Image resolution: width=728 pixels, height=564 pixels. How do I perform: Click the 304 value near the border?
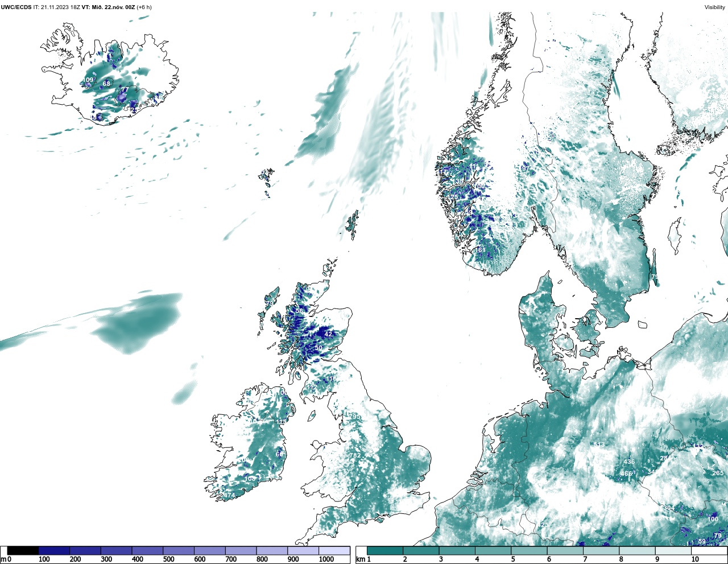tap(669, 508)
